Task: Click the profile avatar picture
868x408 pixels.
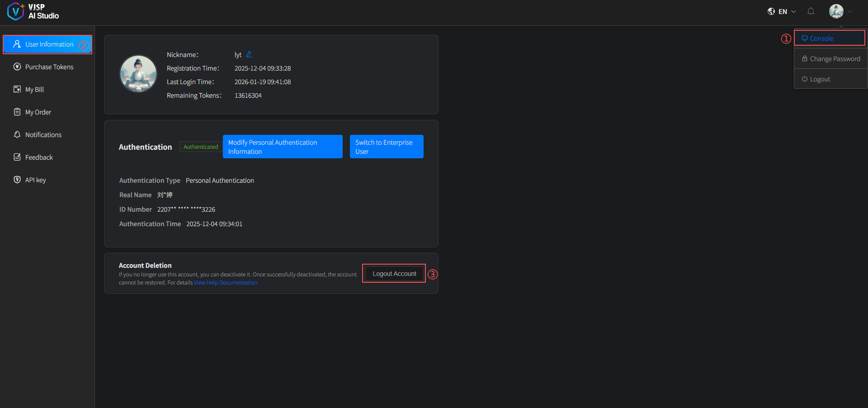Action: (138, 73)
